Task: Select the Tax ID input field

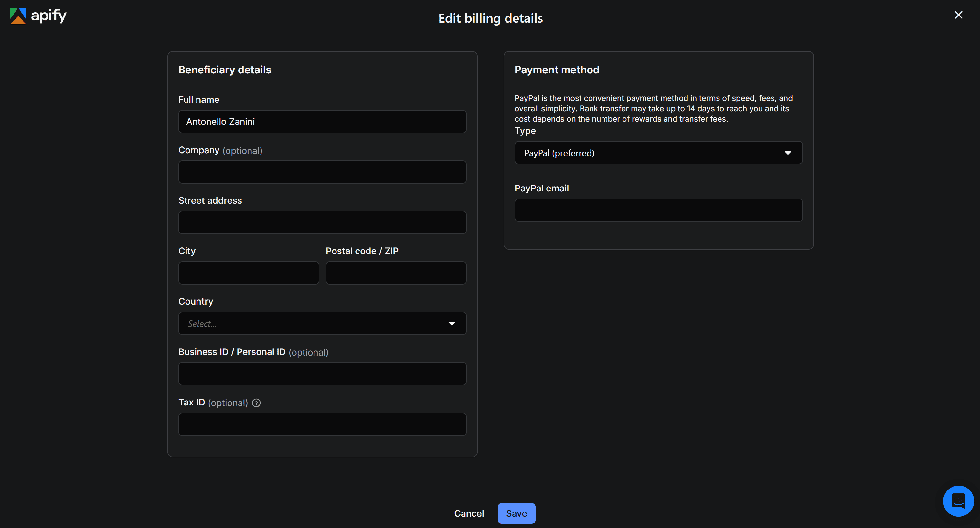Action: click(x=322, y=424)
